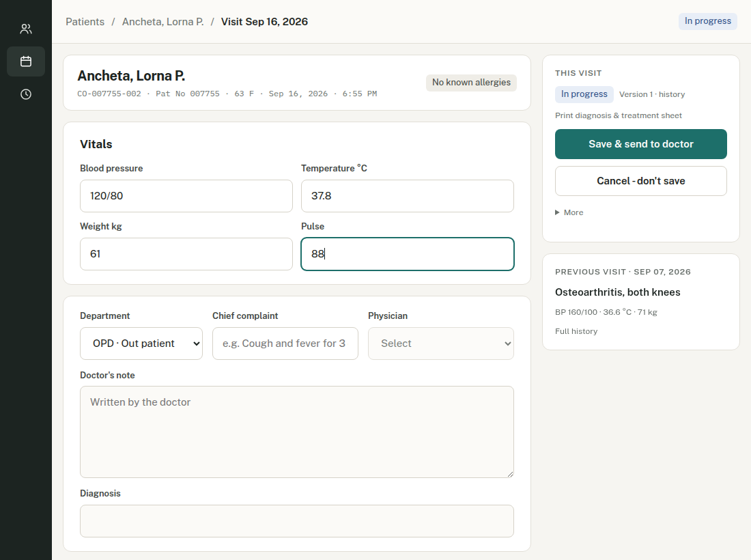Focus the Weight kg field
751x560 pixels.
(186, 254)
